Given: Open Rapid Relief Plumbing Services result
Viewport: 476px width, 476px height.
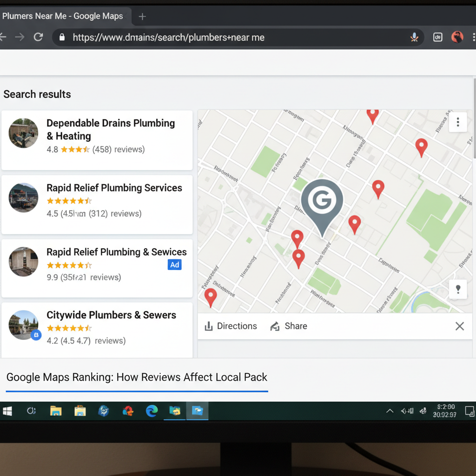Looking at the screenshot, I should [97, 205].
